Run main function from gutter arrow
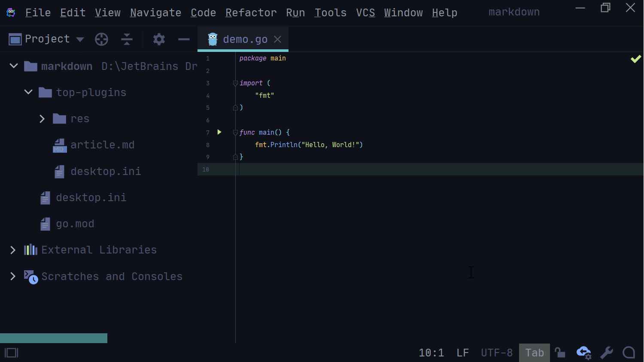 pos(219,132)
